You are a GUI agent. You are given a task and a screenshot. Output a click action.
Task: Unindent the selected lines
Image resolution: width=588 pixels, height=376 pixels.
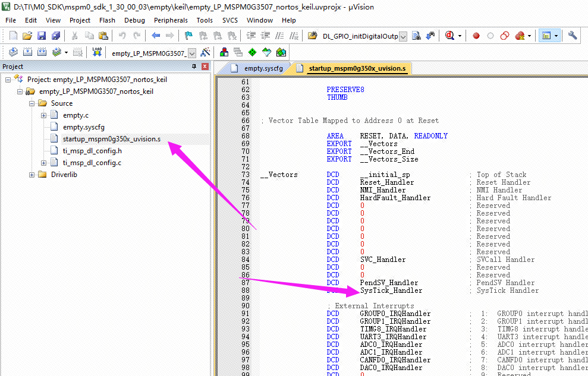click(x=266, y=36)
